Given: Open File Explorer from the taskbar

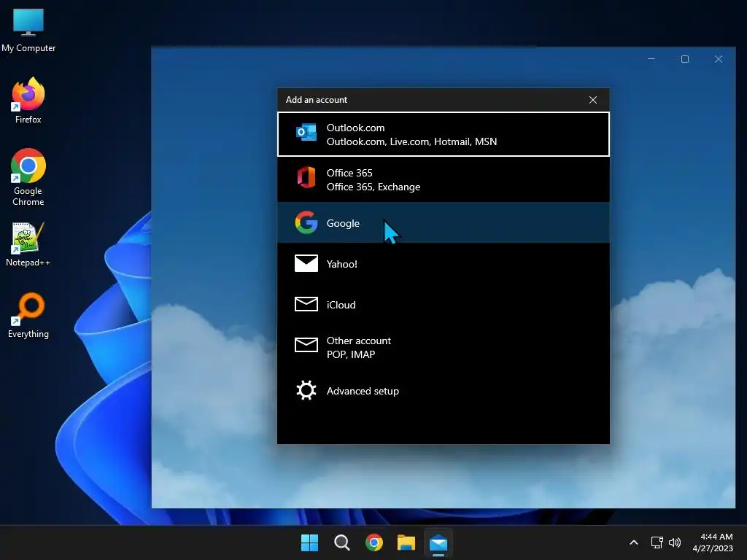Looking at the screenshot, I should (406, 542).
